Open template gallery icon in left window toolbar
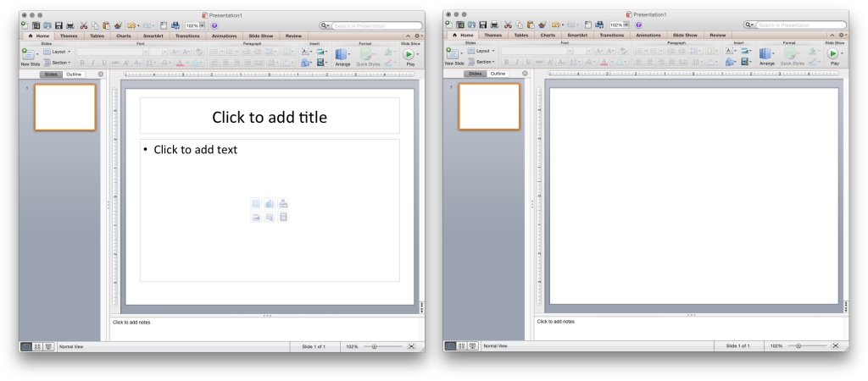Image resolution: width=868 pixels, height=381 pixels. click(x=36, y=25)
